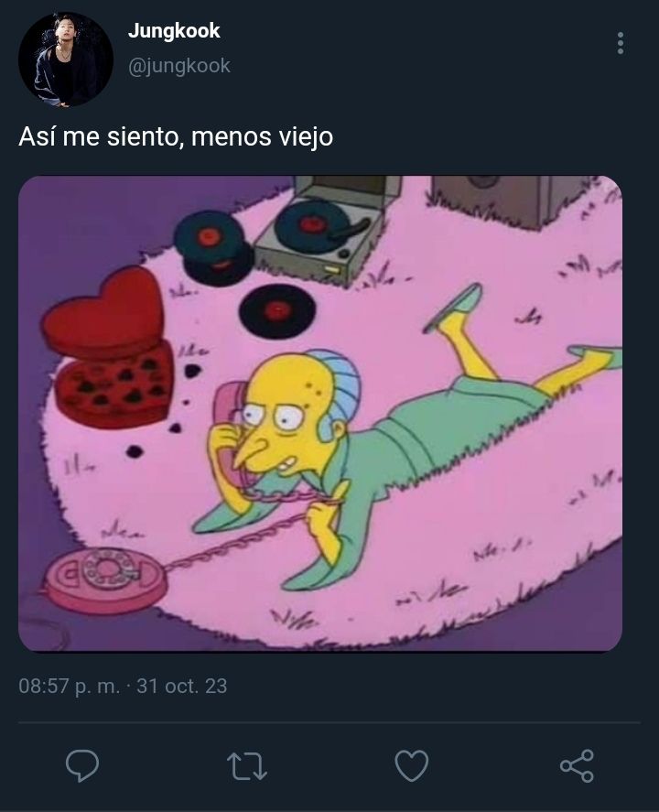Visit the @jungkook handle link
Image resolution: width=659 pixels, height=812 pixels.
[179, 66]
